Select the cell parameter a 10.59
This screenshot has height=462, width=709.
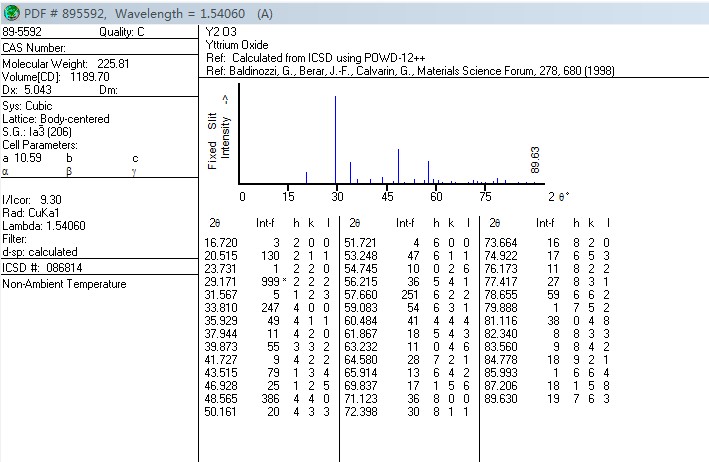[22, 158]
